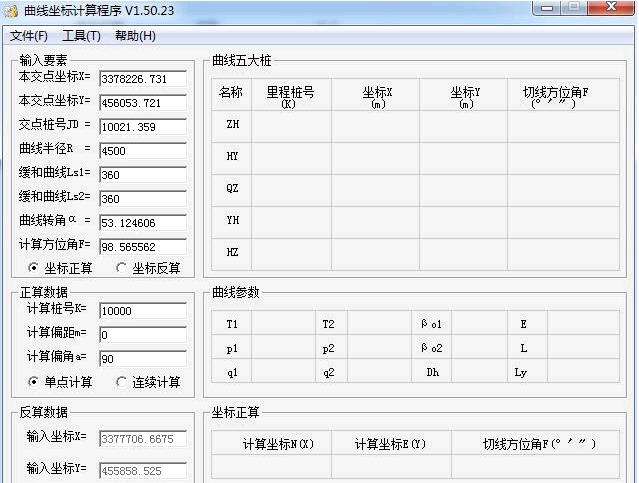Click the 计算偏距m input field
Image resolution: width=639 pixels, height=483 pixels.
[143, 335]
